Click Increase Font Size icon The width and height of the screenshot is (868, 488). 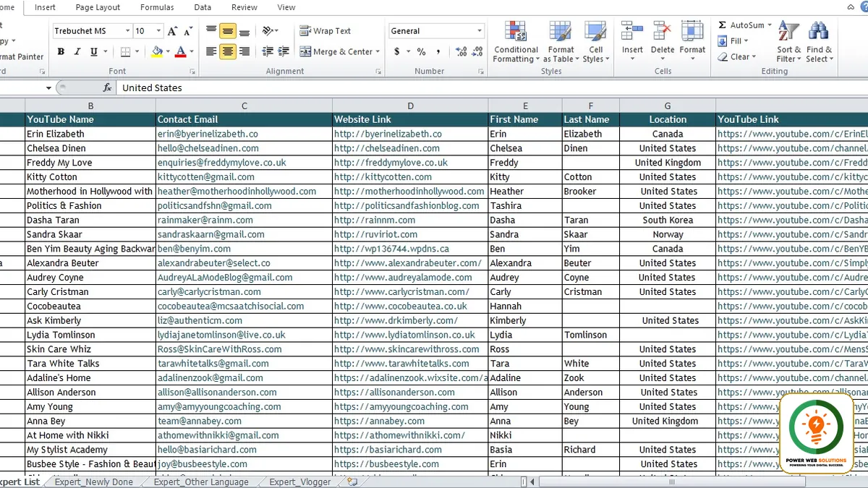point(172,31)
